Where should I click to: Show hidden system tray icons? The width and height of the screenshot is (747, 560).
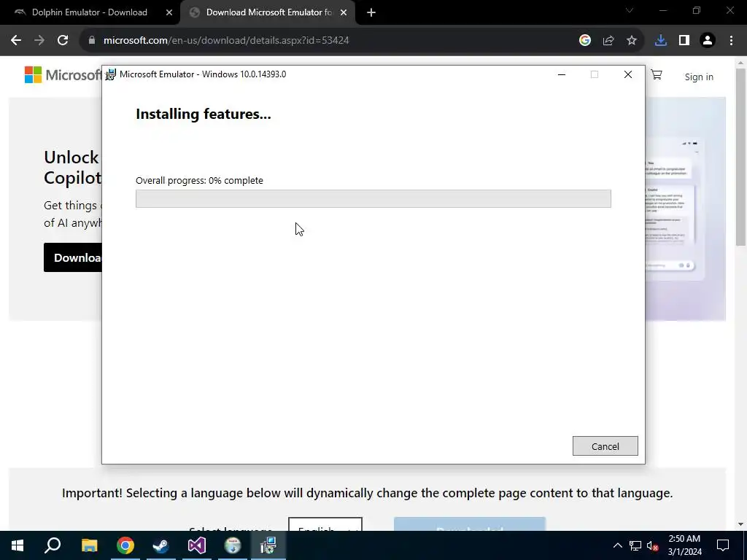click(617, 545)
